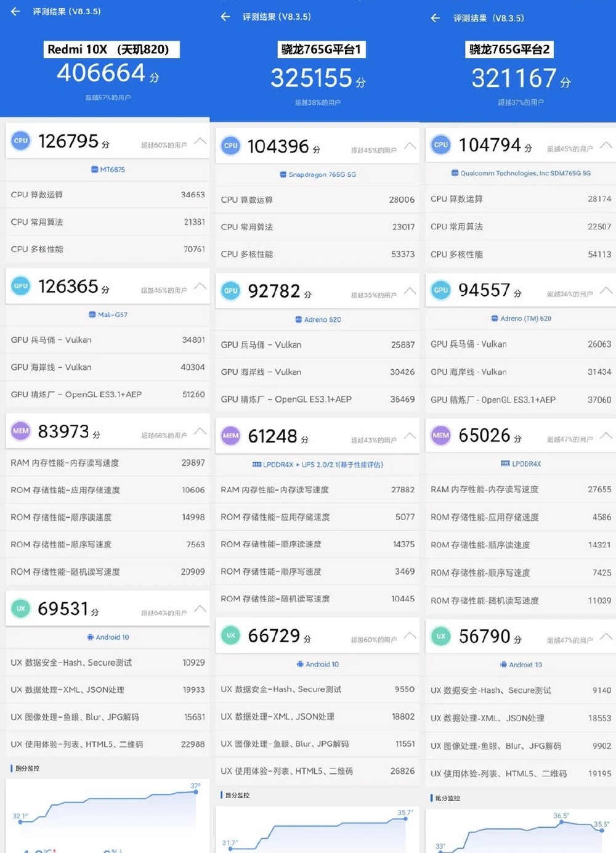The image size is (616, 853).
Task: Tap the GPU badge beside 92782
Action: [x=231, y=291]
